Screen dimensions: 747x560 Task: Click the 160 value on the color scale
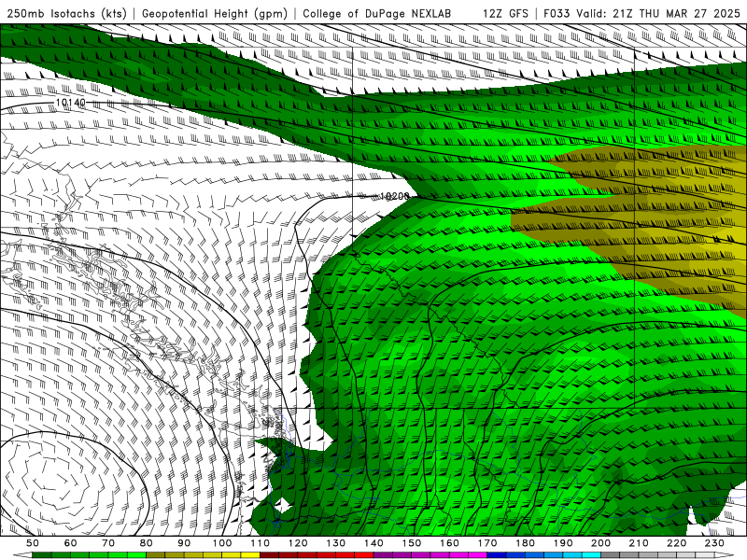click(x=449, y=543)
